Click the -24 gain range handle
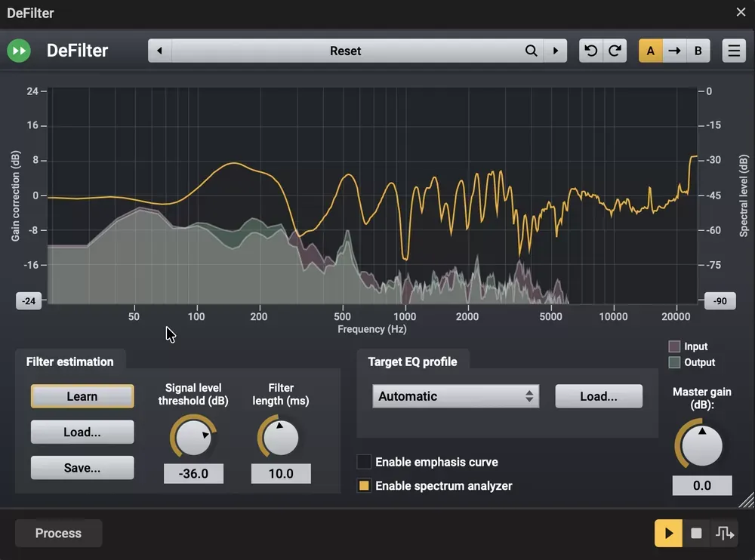The image size is (755, 560). pyautogui.click(x=29, y=301)
